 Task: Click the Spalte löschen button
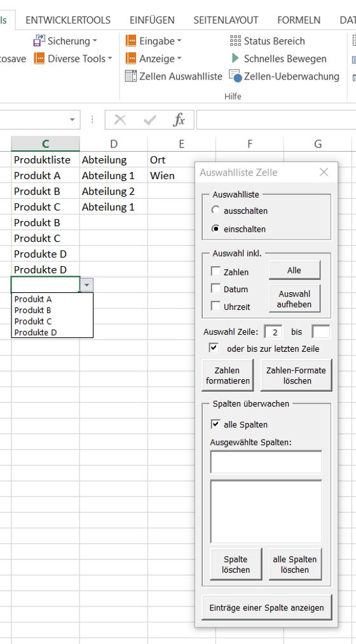click(236, 565)
